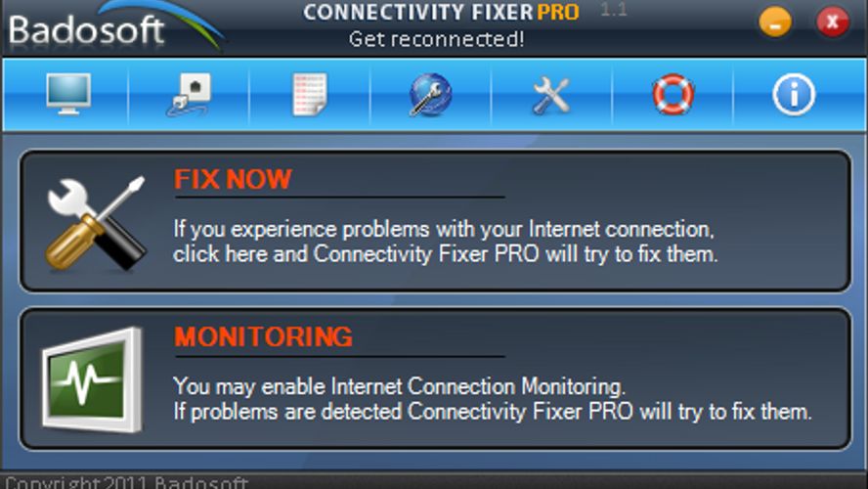Click the globe with wrench icon
868x489 pixels.
click(x=431, y=95)
